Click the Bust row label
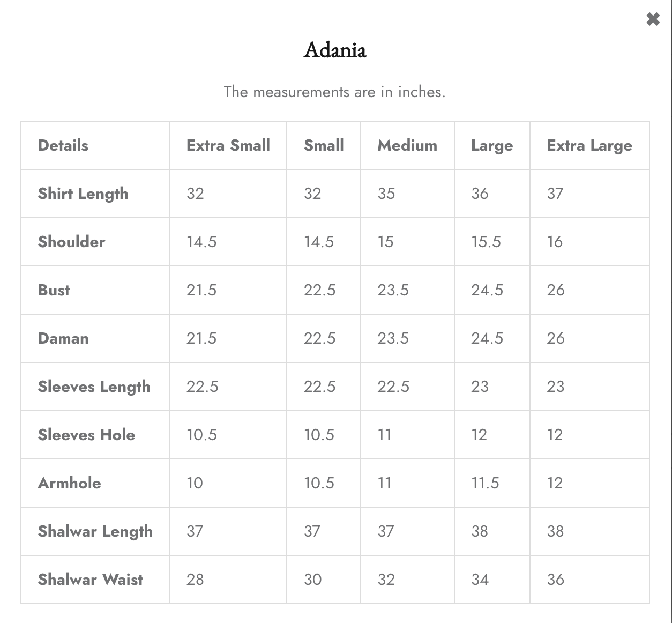The image size is (672, 623). point(54,290)
